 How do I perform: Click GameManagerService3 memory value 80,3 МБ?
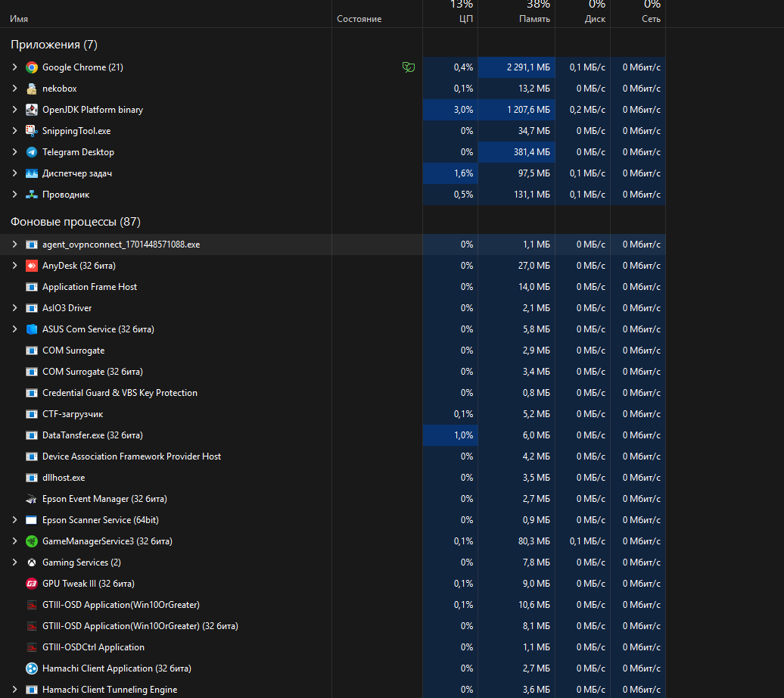tap(534, 541)
